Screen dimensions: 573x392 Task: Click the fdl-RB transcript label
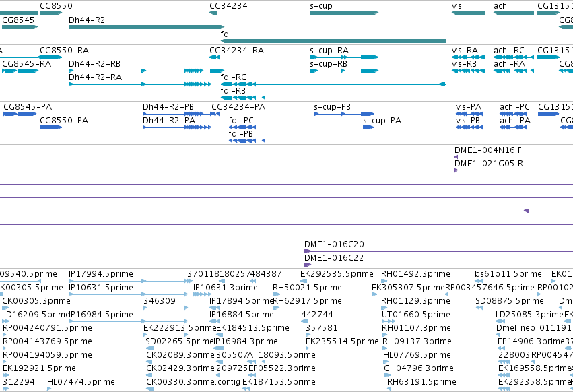click(233, 91)
